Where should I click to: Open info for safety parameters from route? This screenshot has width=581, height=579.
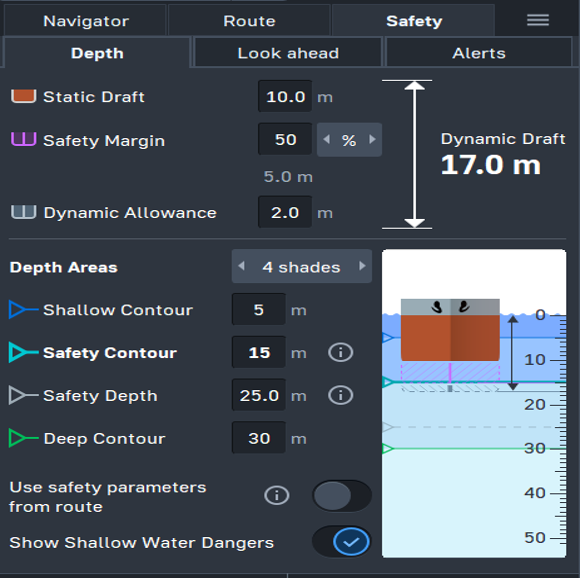point(276,495)
